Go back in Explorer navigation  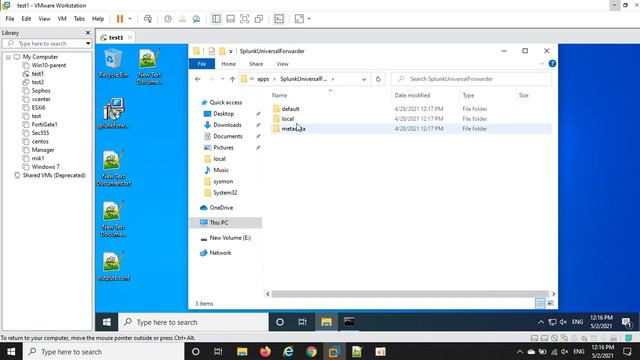(198, 79)
